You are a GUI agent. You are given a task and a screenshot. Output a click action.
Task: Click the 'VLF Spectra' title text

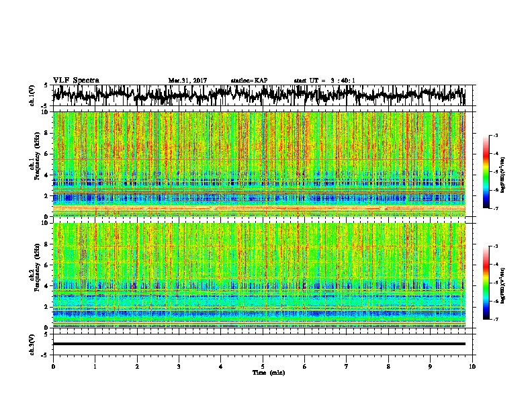point(76,80)
